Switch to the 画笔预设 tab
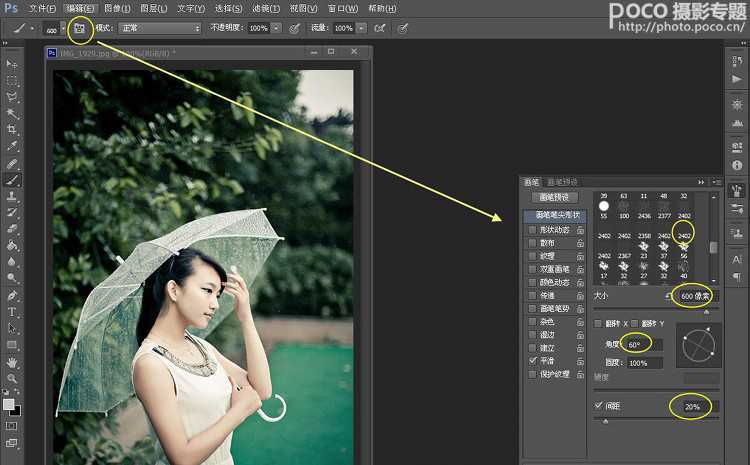Image resolution: width=750 pixels, height=465 pixels. tap(564, 182)
